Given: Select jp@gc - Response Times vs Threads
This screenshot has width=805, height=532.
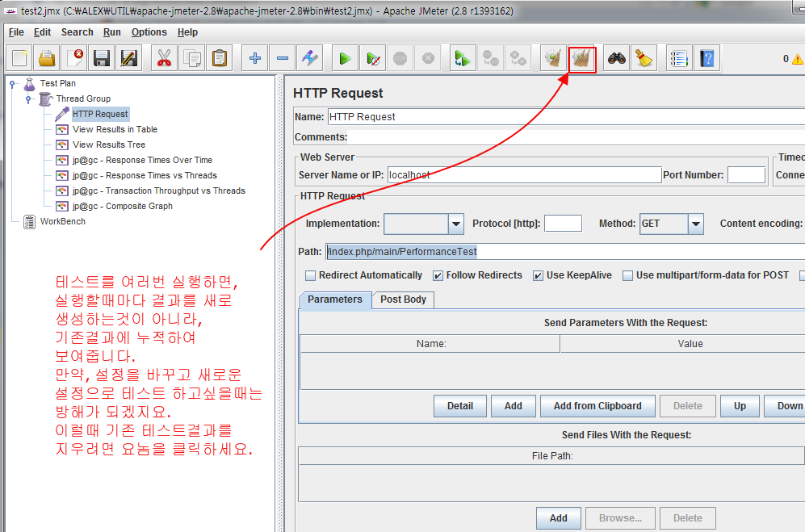Looking at the screenshot, I should tap(145, 176).
